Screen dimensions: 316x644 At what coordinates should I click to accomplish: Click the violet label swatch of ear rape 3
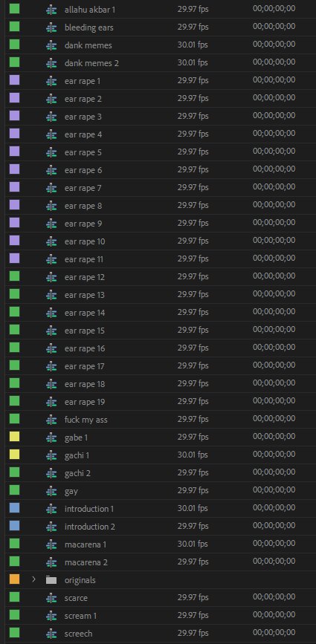14,115
